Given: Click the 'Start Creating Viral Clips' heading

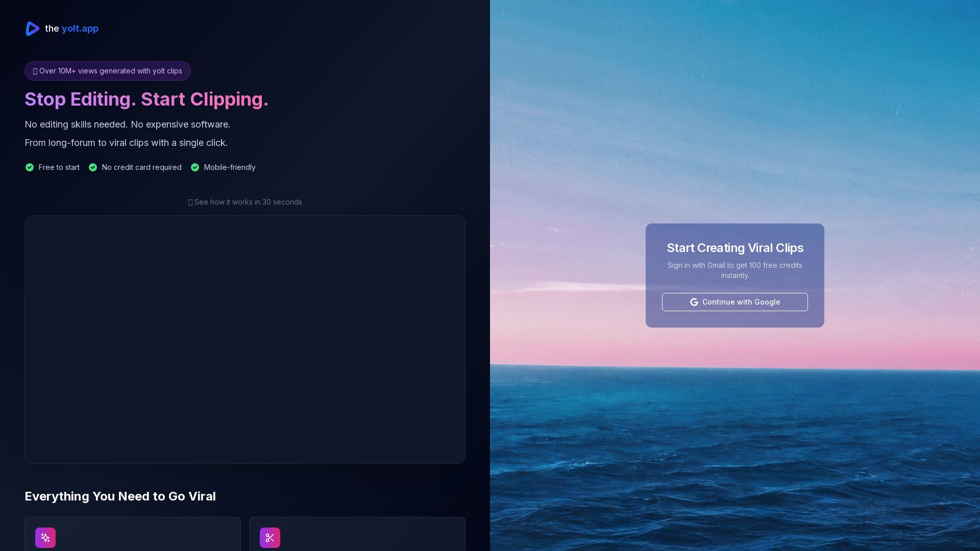Looking at the screenshot, I should pos(735,248).
